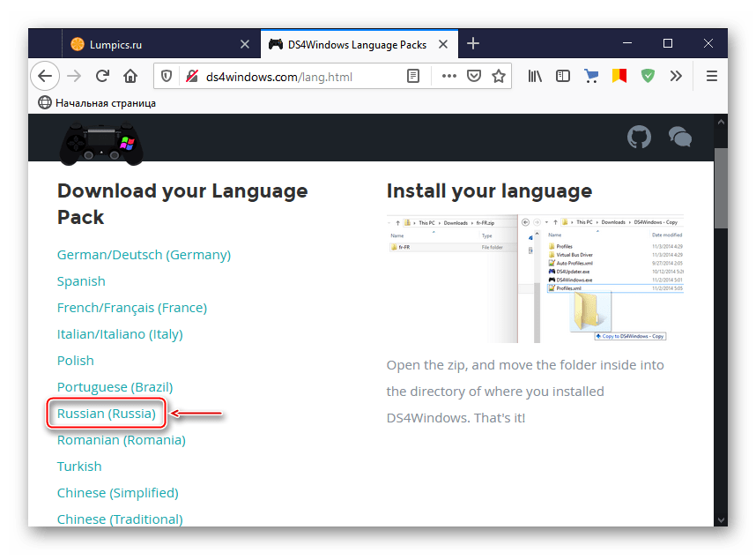Bookmark this page with the star icon
756x560 pixels.
point(499,76)
